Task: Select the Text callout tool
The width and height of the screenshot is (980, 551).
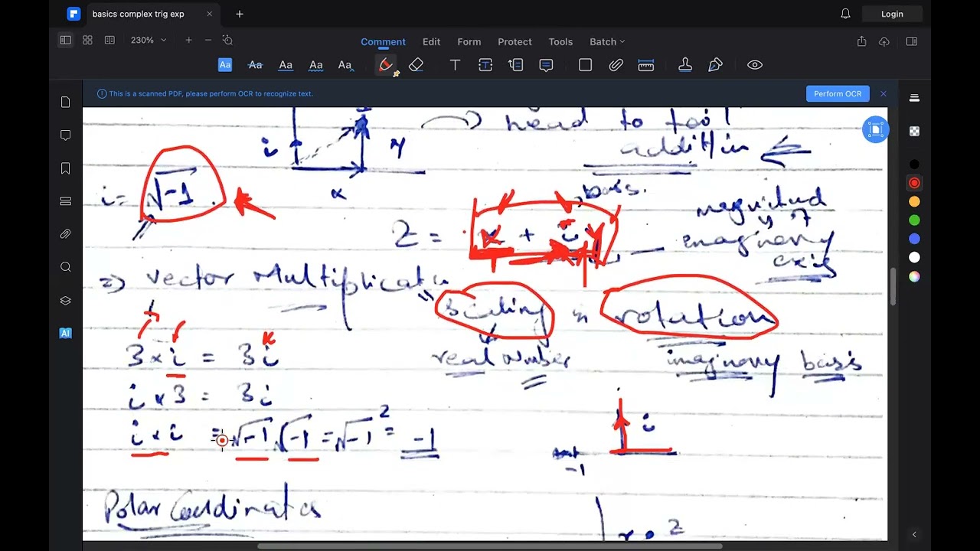Action: tap(516, 65)
